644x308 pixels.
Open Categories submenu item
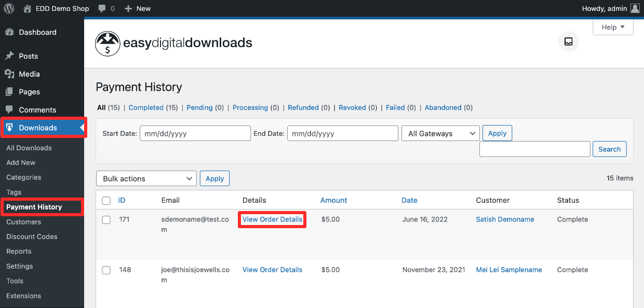tap(24, 177)
